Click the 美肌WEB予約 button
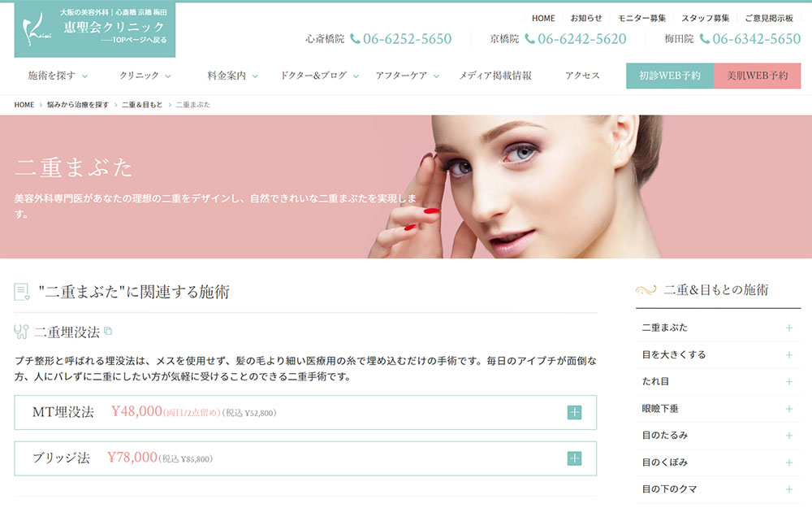 click(757, 76)
